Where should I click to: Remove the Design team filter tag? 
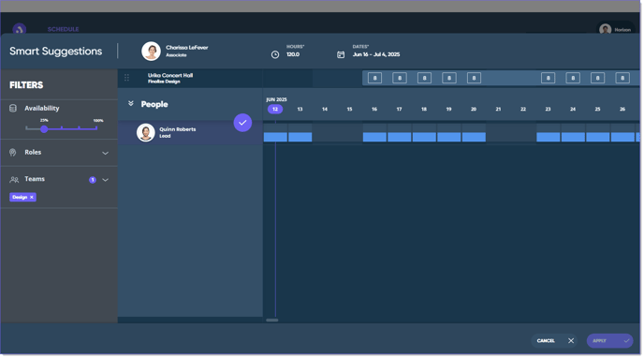click(x=32, y=198)
